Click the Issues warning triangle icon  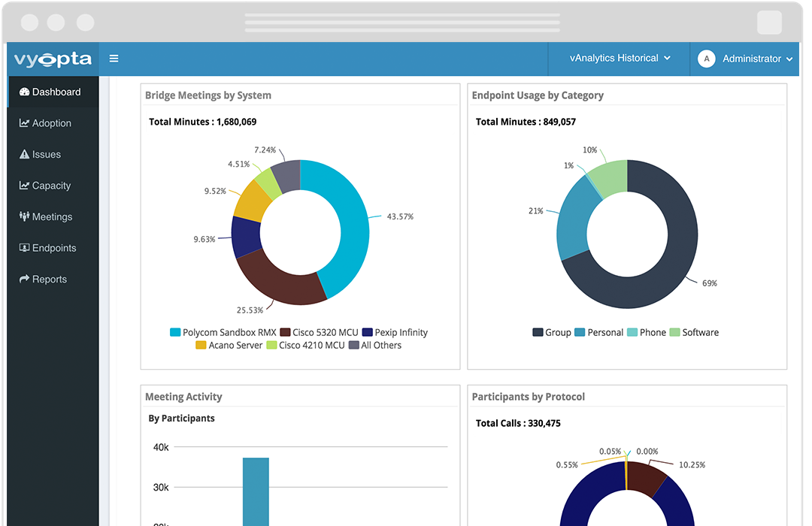tap(24, 154)
